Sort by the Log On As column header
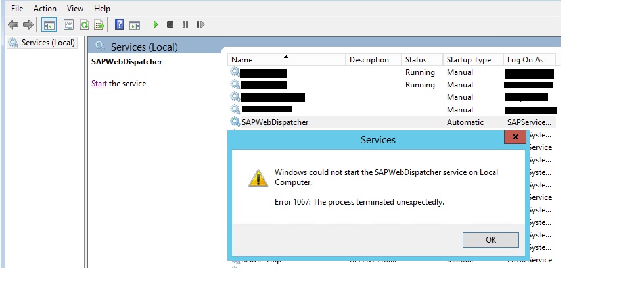Screen dimensions: 644x298 pyautogui.click(x=530, y=60)
